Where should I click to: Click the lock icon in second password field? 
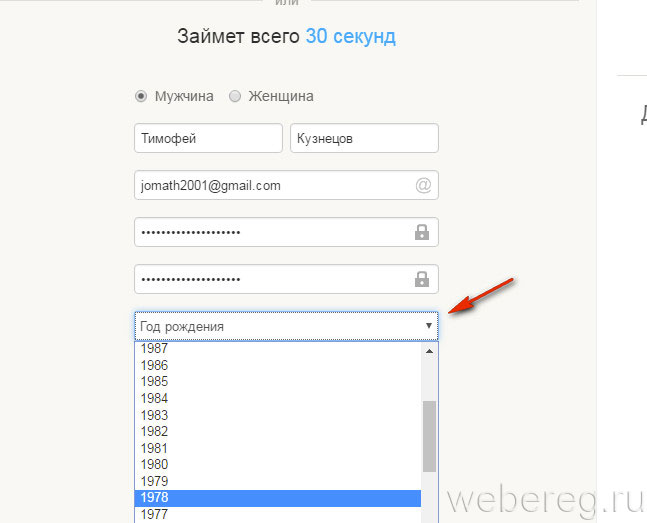[422, 279]
